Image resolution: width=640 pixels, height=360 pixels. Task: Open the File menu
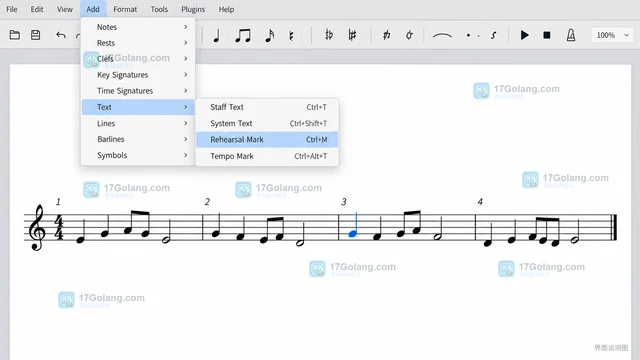click(12, 9)
